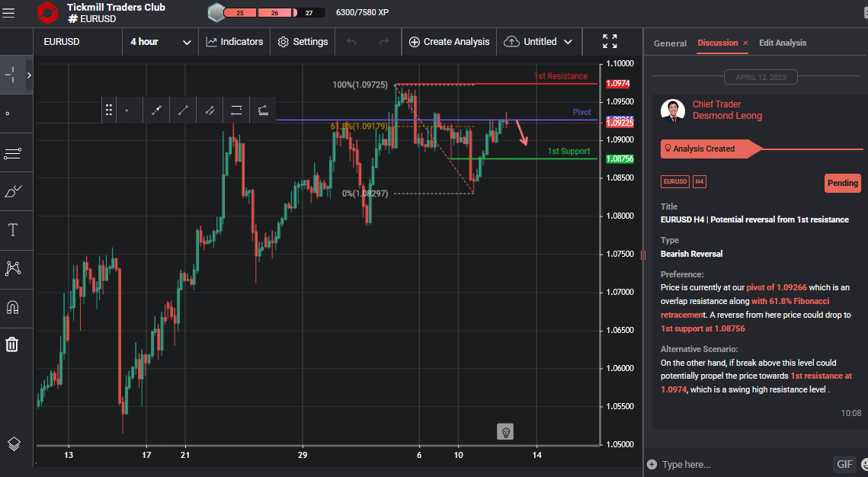Image resolution: width=868 pixels, height=477 pixels.
Task: Click the Pivot line label on chart
Action: coord(581,112)
